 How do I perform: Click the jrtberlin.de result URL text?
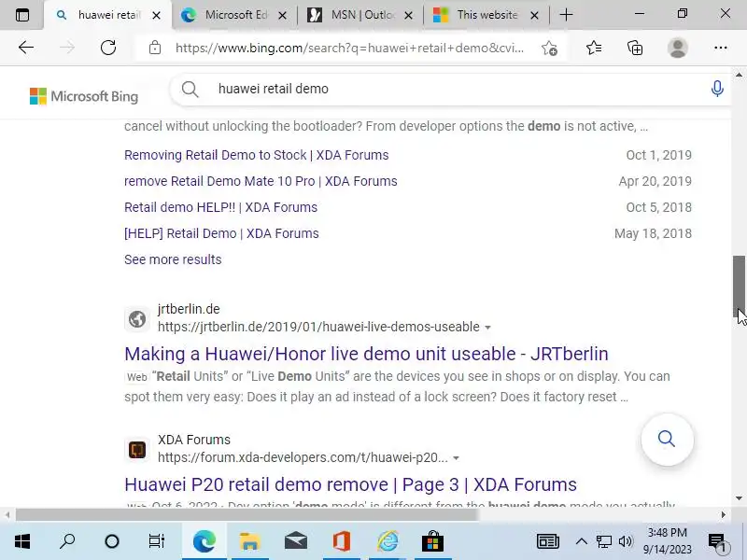coord(318,328)
